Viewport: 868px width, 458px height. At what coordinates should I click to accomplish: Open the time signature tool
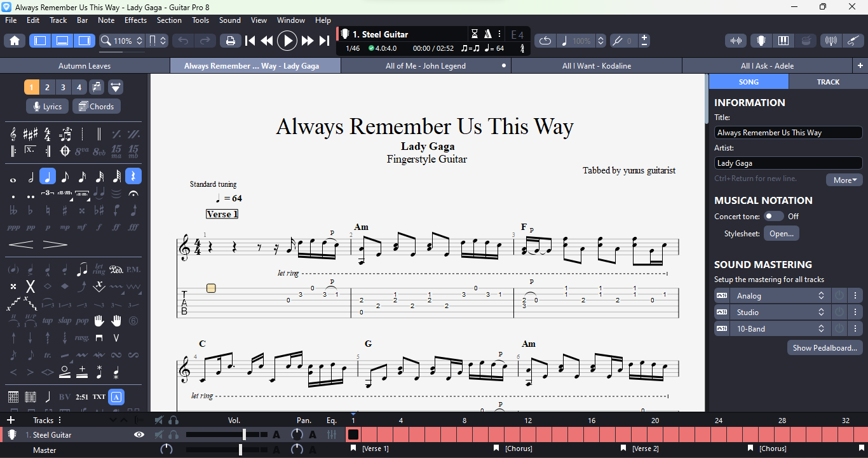(x=48, y=134)
